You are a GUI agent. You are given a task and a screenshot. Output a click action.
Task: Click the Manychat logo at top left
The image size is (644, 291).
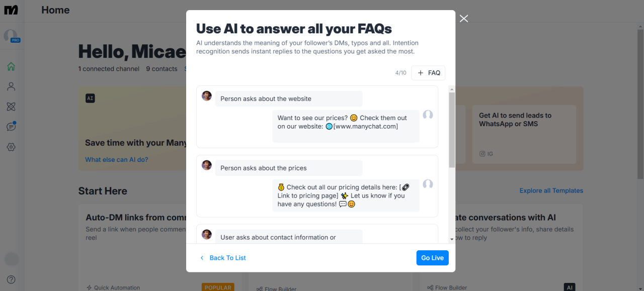click(x=11, y=10)
